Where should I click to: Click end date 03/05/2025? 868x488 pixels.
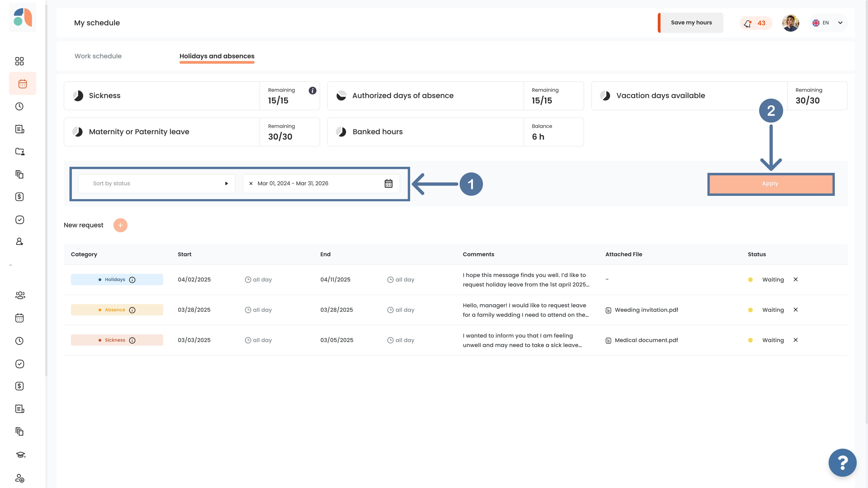tap(337, 340)
